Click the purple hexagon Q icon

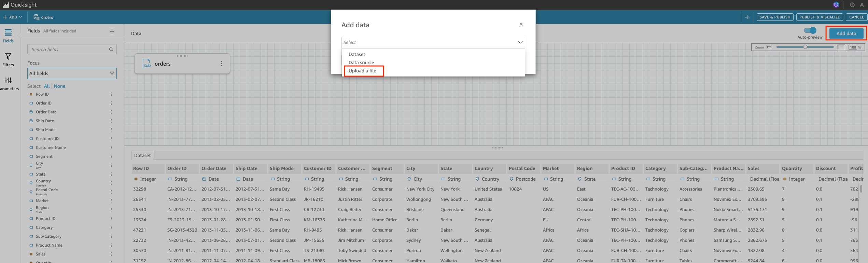[836, 5]
